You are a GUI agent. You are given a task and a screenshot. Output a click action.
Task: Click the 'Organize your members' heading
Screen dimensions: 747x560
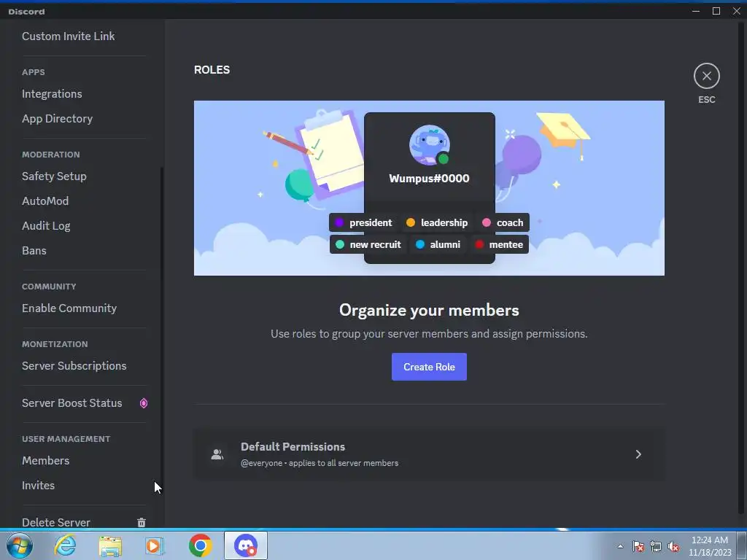pyautogui.click(x=429, y=310)
